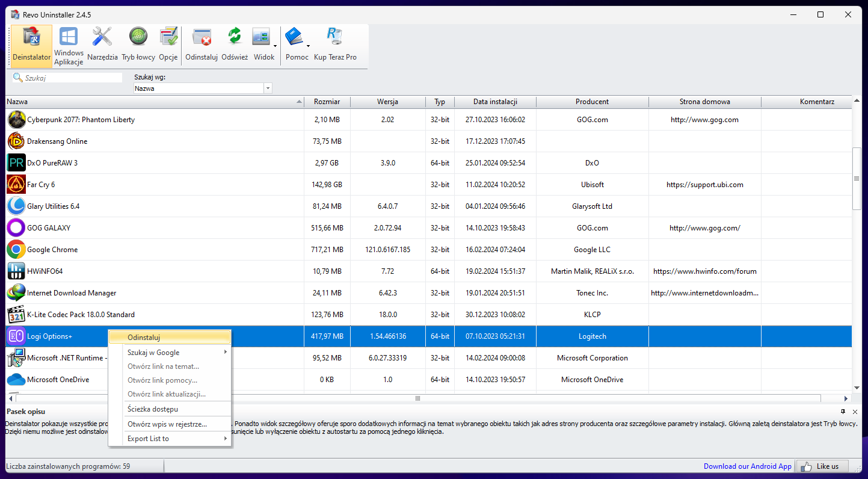Image resolution: width=868 pixels, height=479 pixels.
Task: Sort the list by Rozmiar column header
Action: pos(327,102)
